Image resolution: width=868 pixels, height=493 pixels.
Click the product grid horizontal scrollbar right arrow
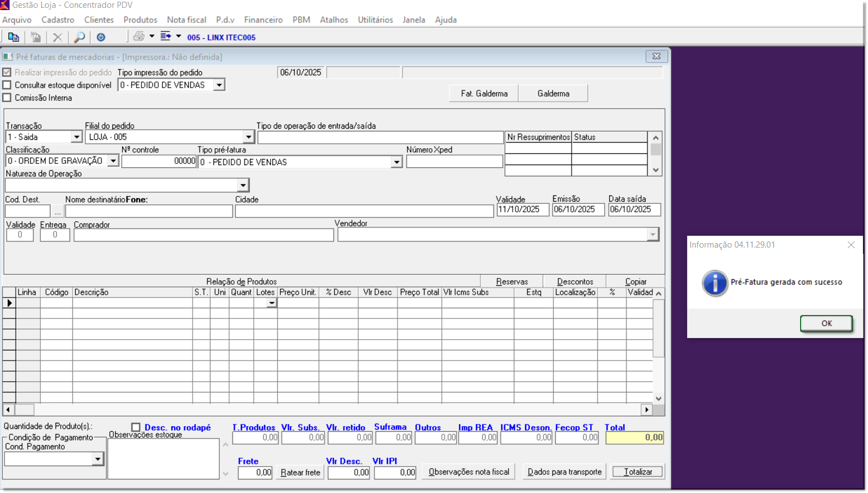pos(647,410)
